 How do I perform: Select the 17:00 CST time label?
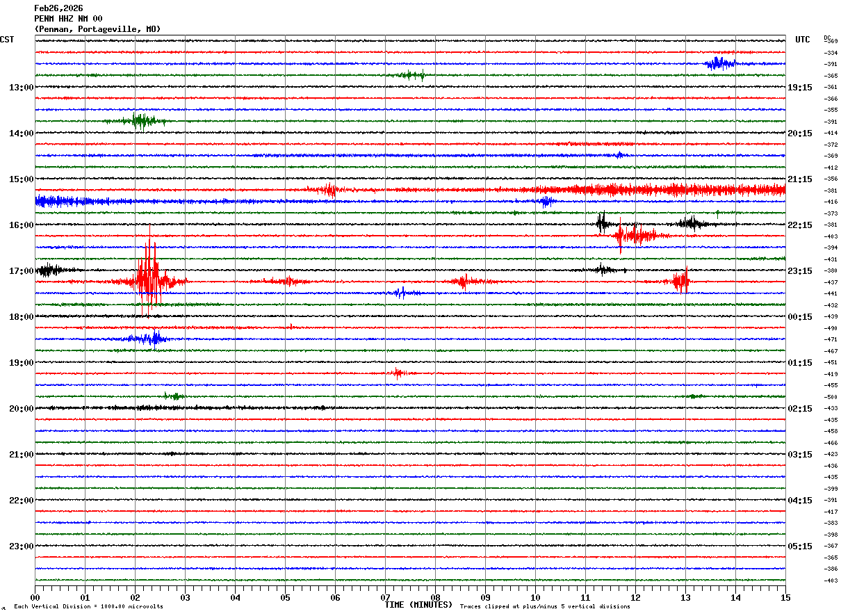21,271
